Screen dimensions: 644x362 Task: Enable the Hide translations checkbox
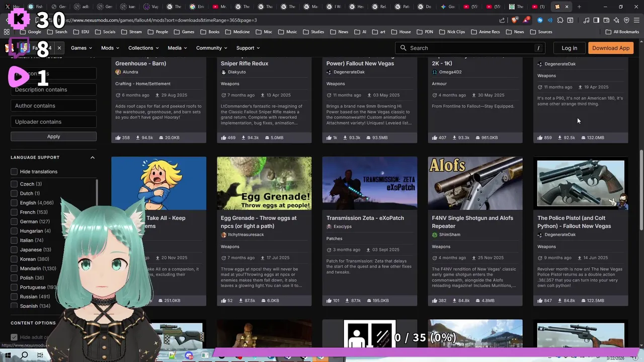[14, 171]
